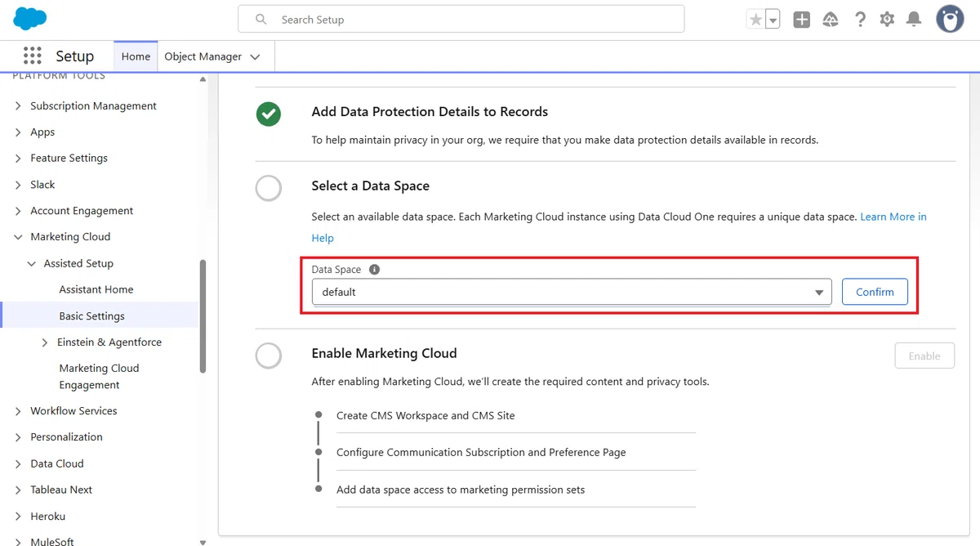
Task: Click the disabled Enable button
Action: pyautogui.click(x=924, y=356)
